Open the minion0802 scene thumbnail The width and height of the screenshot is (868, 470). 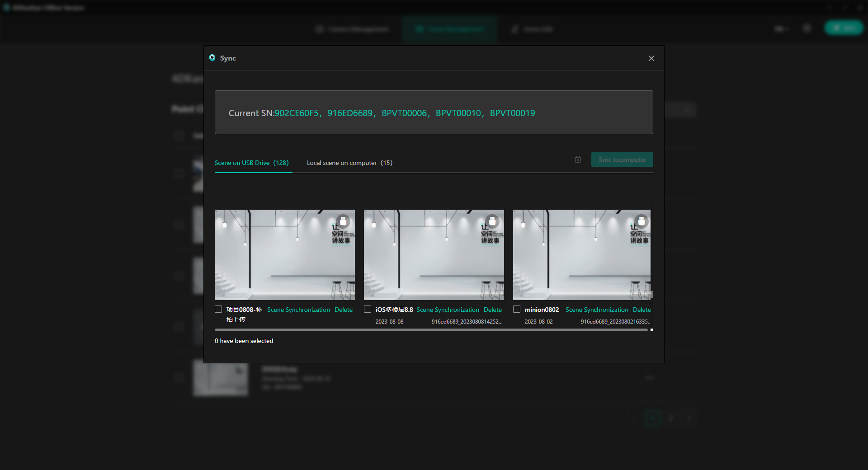(581, 254)
